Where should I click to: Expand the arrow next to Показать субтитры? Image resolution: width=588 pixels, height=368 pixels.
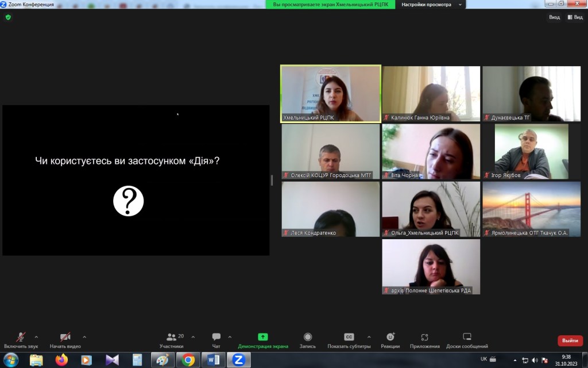tap(369, 337)
